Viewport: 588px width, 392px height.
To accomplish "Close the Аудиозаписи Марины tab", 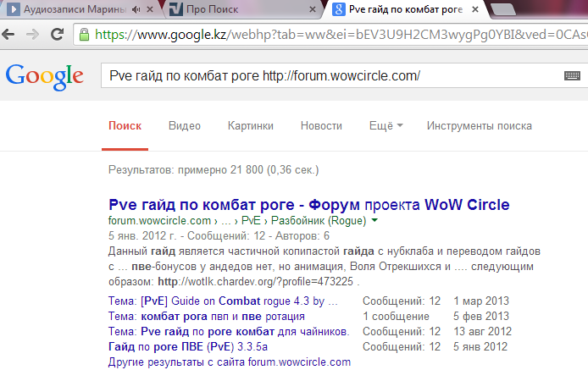I will pyautogui.click(x=150, y=9).
